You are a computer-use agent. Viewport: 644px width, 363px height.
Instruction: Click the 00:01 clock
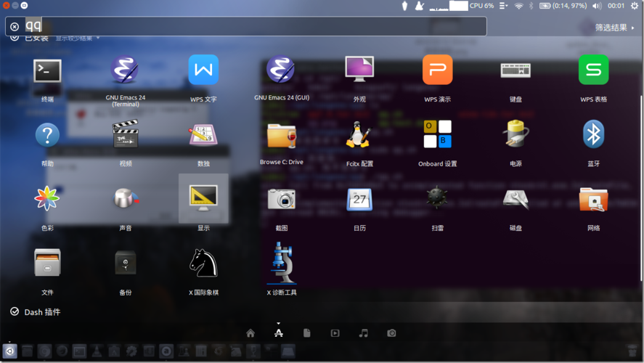click(616, 6)
